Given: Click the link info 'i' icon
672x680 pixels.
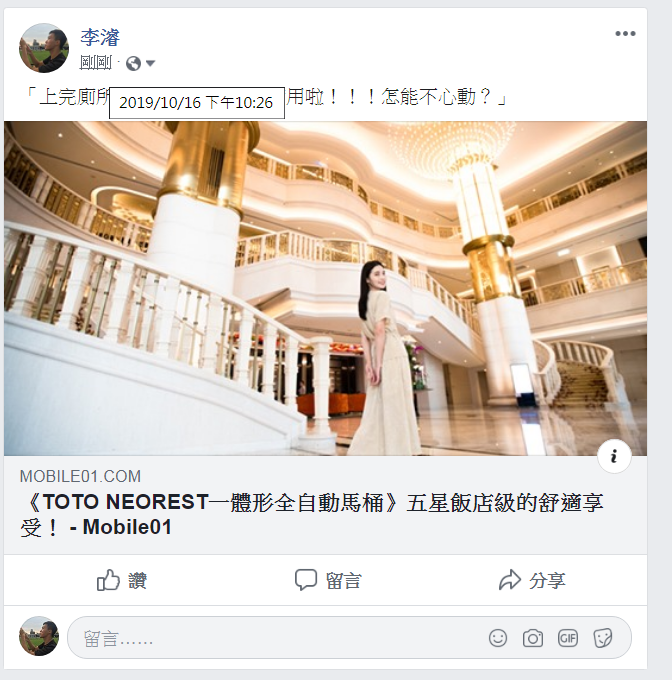Looking at the screenshot, I should (x=614, y=456).
